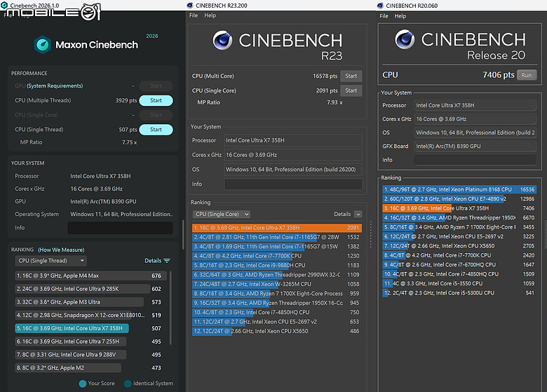Viewport: 547px width, 392px height.
Task: Click the Cinebench R20.060 title bar icon
Action: [380, 6]
